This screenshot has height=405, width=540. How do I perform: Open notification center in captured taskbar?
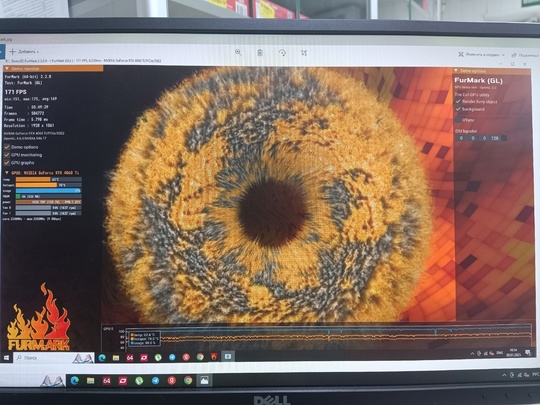pos(528,352)
